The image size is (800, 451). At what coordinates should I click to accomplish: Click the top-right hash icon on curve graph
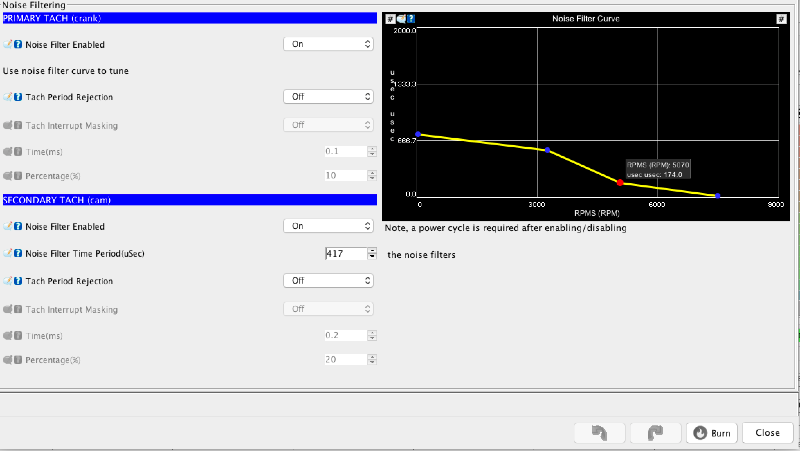click(781, 19)
